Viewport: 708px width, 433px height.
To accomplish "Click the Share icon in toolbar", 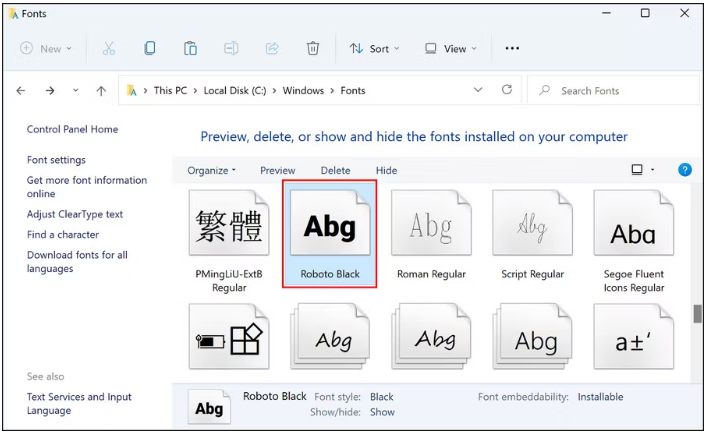I will (272, 48).
